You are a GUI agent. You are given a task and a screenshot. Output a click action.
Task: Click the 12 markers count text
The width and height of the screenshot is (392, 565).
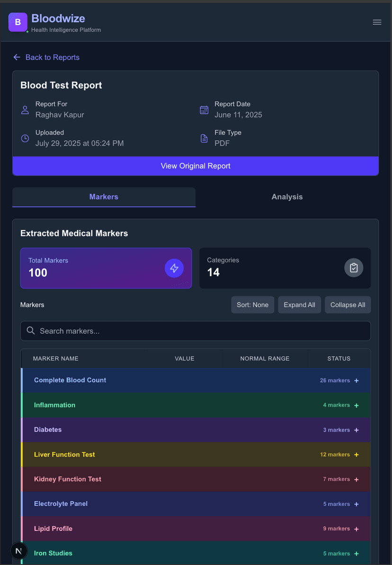[335, 455]
